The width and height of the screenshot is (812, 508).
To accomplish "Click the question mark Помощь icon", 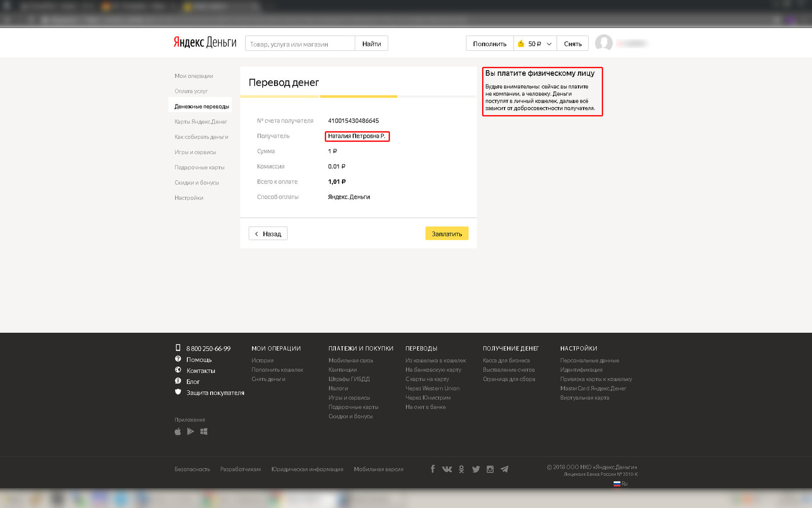I will (178, 359).
